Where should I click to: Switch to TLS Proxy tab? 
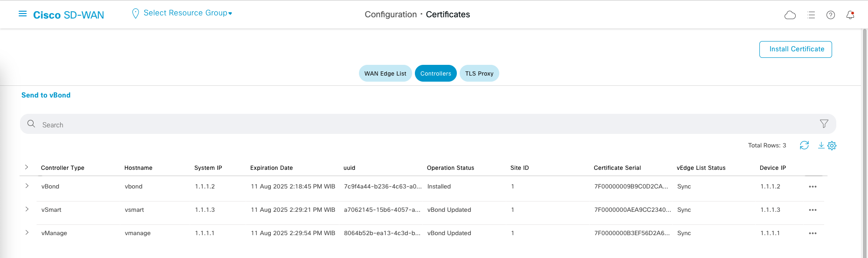[x=479, y=73]
